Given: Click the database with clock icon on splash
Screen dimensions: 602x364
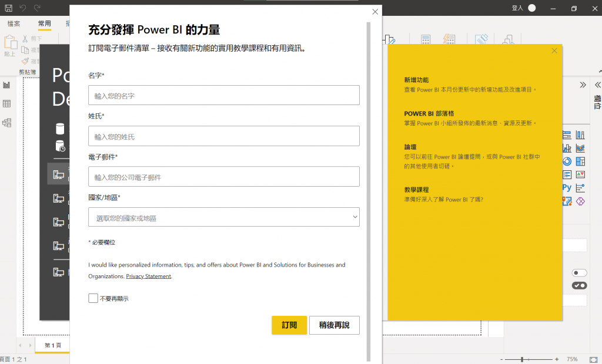Looking at the screenshot, I should [61, 146].
